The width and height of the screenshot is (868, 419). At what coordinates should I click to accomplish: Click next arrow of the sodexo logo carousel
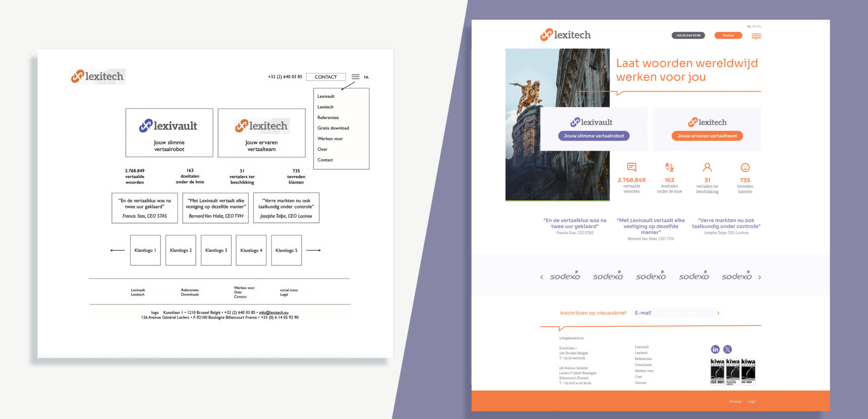[x=759, y=277]
